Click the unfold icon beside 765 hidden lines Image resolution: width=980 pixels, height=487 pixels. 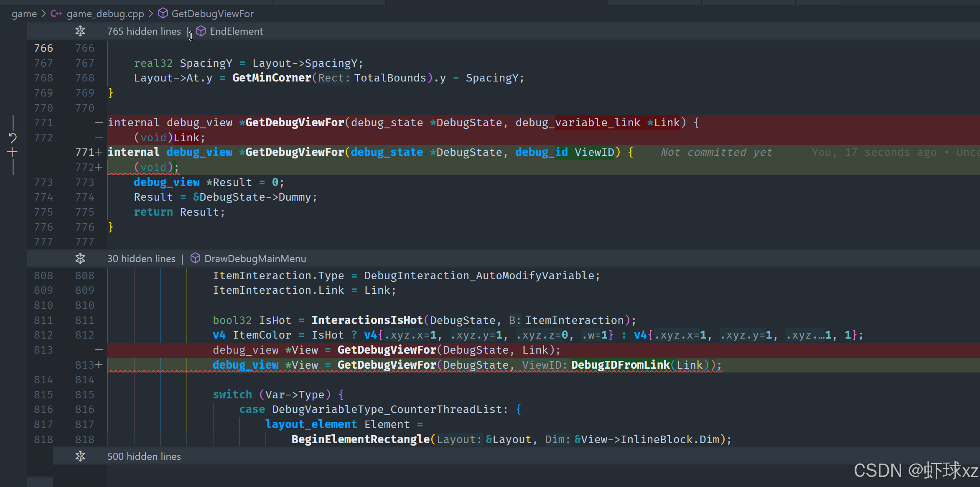(80, 31)
